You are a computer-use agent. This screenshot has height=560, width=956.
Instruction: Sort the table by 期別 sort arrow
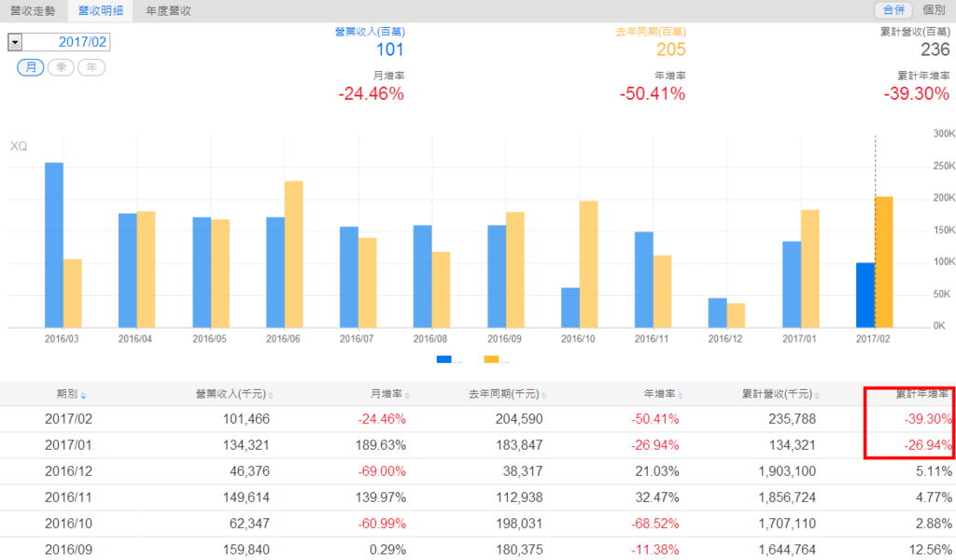click(83, 396)
